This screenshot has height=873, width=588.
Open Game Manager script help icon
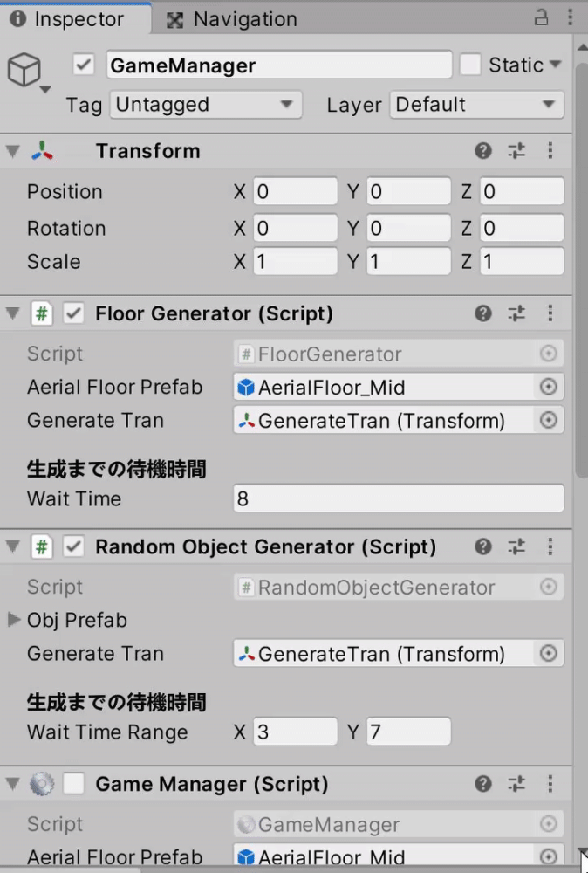pos(482,784)
